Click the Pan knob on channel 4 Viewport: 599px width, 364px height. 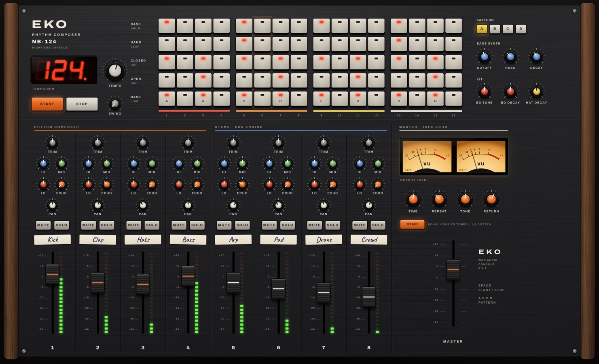188,205
